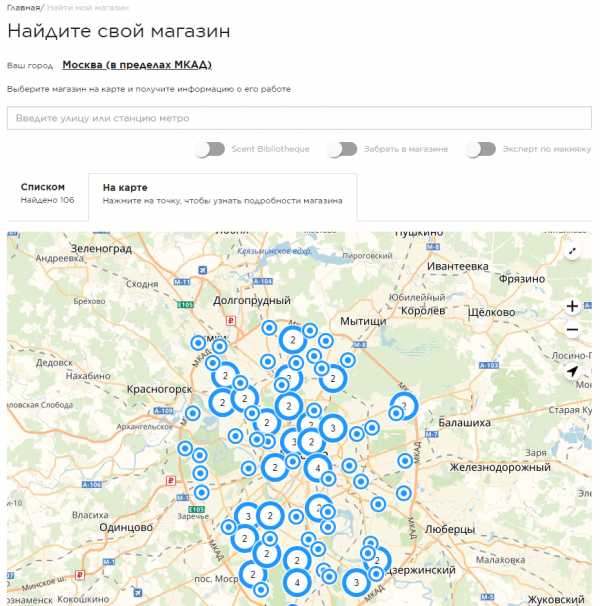Click the Долгопрудный label on the map
The image size is (600, 606).
click(x=252, y=300)
